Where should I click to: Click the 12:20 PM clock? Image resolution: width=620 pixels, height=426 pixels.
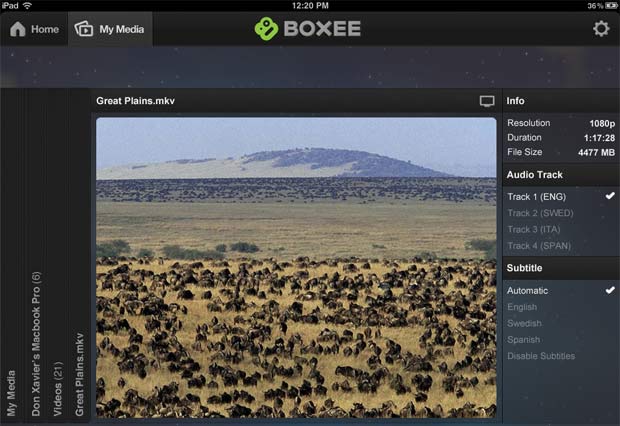point(310,5)
